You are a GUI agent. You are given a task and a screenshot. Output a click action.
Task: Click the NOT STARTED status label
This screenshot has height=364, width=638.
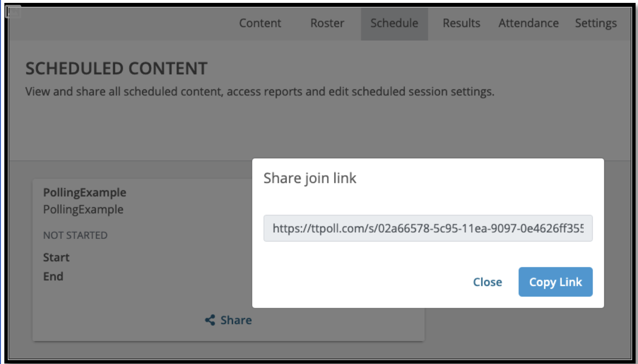(75, 236)
